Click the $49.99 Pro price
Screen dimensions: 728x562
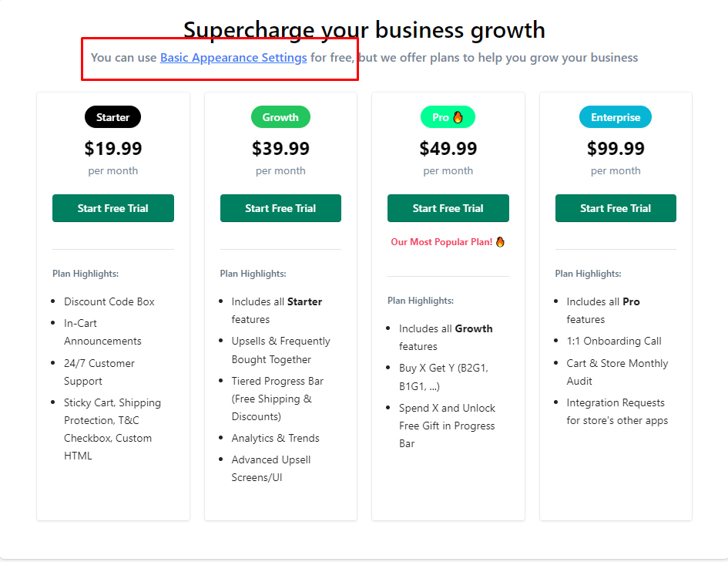[x=448, y=148]
